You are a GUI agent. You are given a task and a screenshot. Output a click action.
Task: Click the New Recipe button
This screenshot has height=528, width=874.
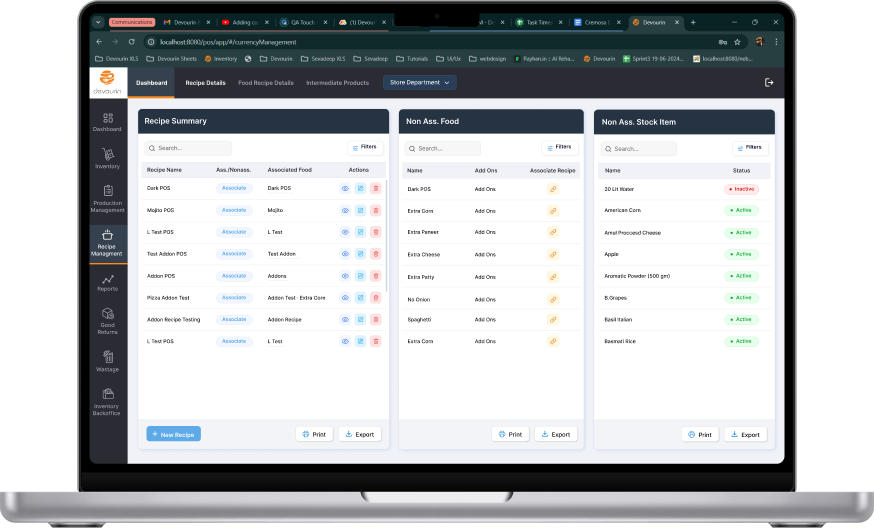173,434
